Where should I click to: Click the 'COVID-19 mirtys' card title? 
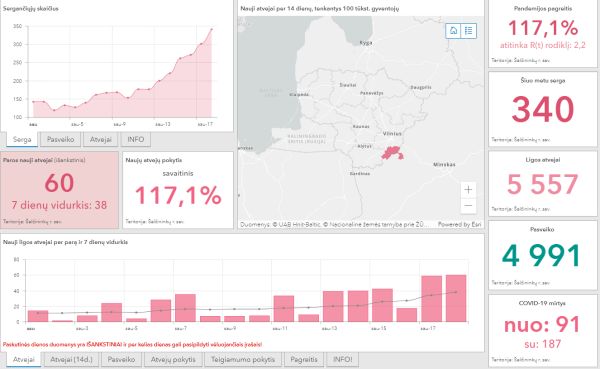tap(542, 303)
